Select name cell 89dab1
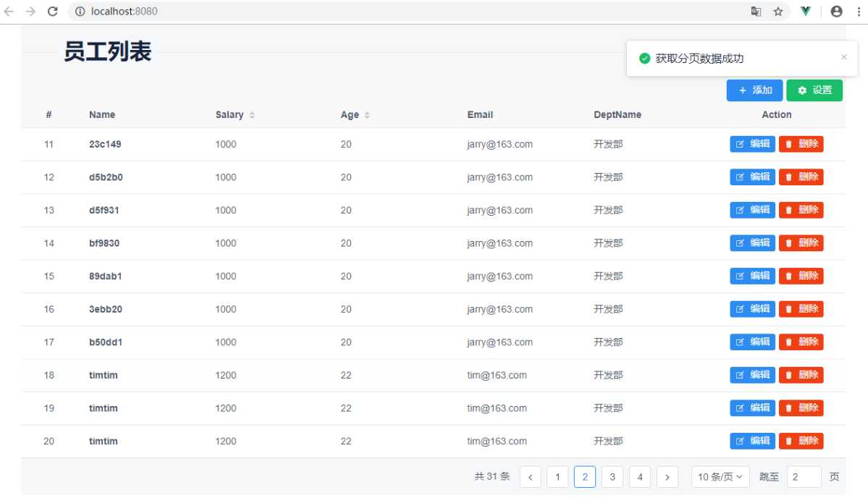This screenshot has height=503, width=868. (105, 276)
